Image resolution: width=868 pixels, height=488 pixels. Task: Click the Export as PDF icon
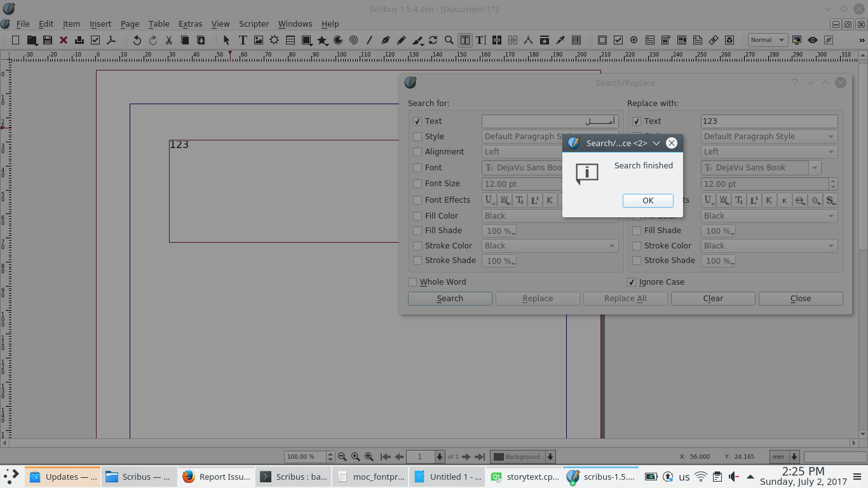pos(111,40)
